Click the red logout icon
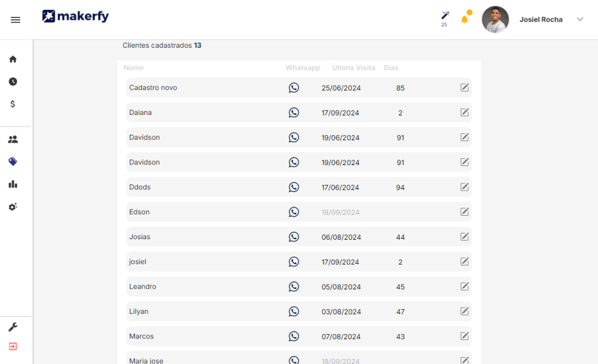This screenshot has height=364, width=598. coord(13,346)
